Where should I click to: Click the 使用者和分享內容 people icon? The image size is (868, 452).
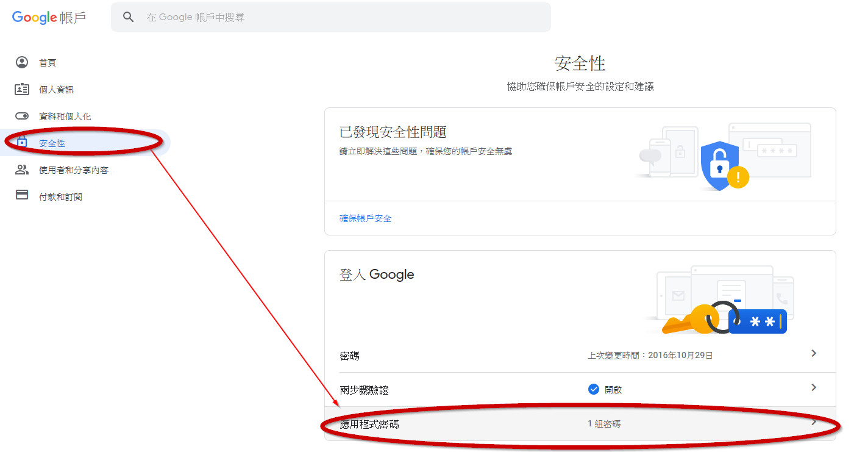click(x=22, y=170)
